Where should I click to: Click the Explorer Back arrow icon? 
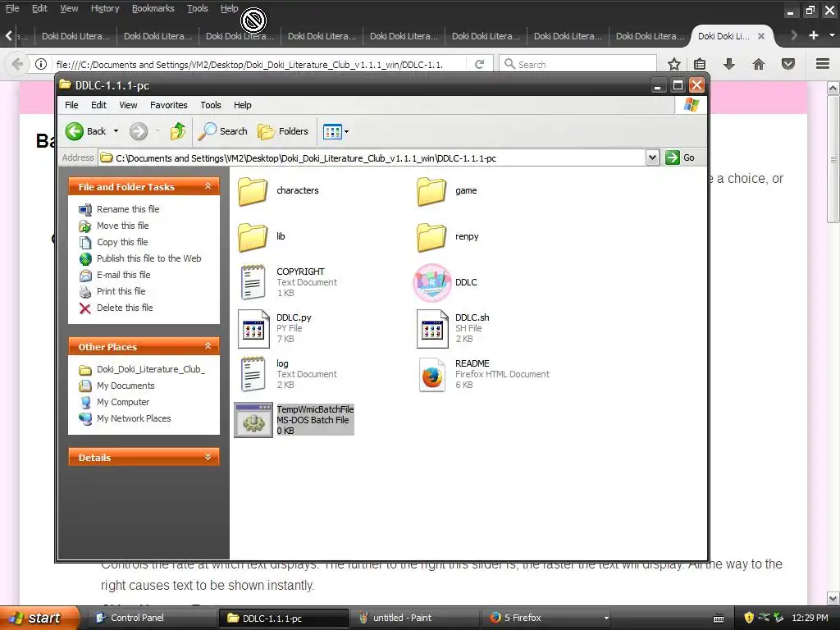[x=75, y=131]
